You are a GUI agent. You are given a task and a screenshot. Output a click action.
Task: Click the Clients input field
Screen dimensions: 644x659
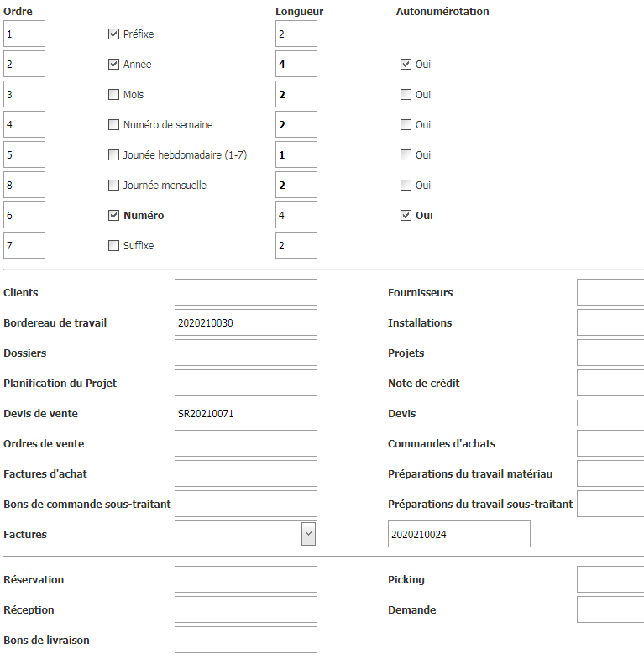coord(246,292)
